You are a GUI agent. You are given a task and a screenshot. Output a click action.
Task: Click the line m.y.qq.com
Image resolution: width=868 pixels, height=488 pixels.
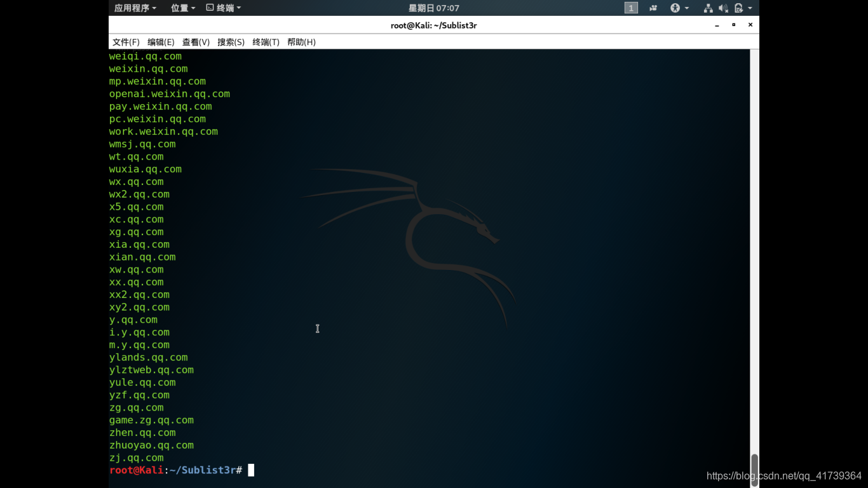coord(139,345)
